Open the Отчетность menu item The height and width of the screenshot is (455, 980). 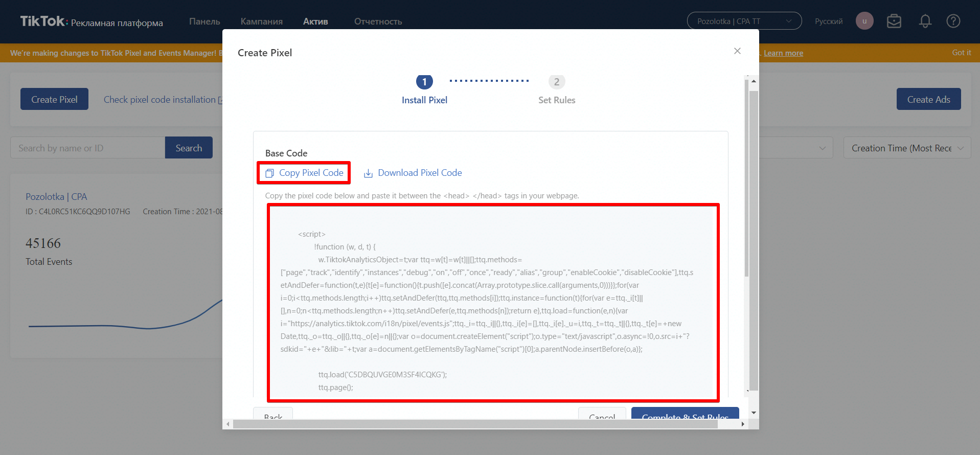pos(378,21)
